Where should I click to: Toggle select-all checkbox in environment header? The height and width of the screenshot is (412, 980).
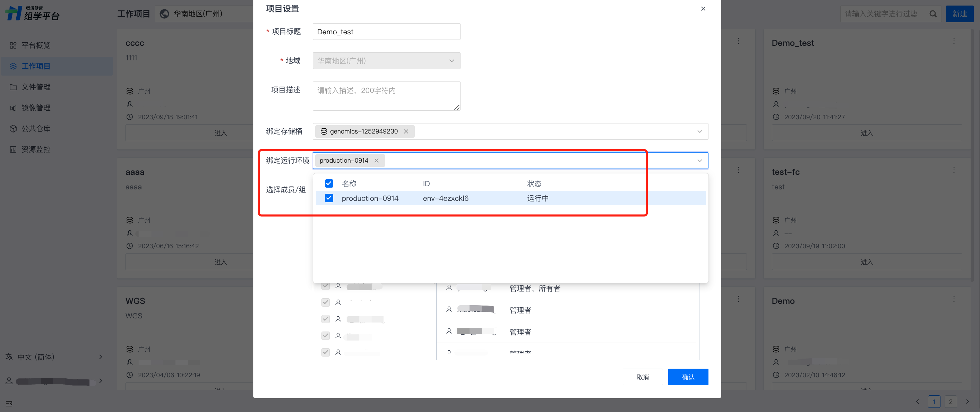[x=329, y=183]
